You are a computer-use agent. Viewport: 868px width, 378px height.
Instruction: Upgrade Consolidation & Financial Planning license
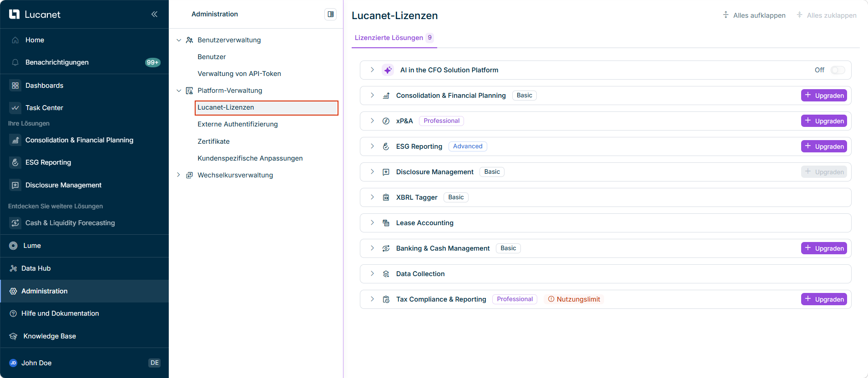[824, 96]
